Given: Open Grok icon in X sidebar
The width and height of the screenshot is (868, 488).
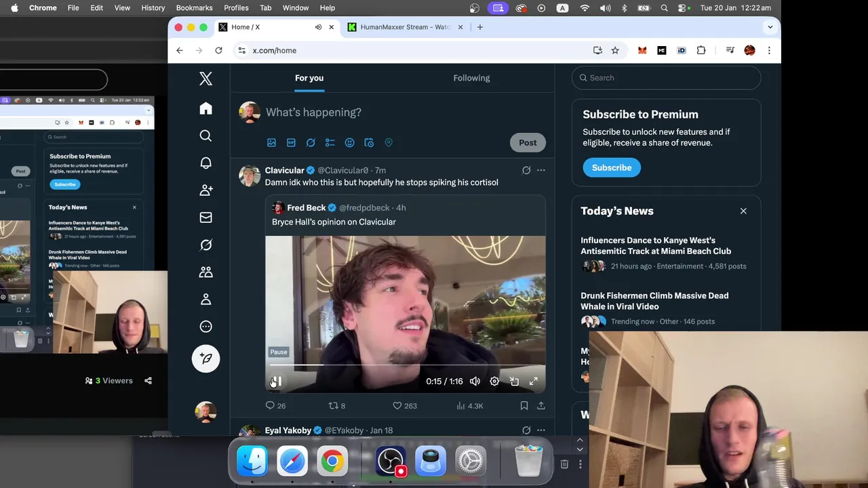Looking at the screenshot, I should point(205,245).
